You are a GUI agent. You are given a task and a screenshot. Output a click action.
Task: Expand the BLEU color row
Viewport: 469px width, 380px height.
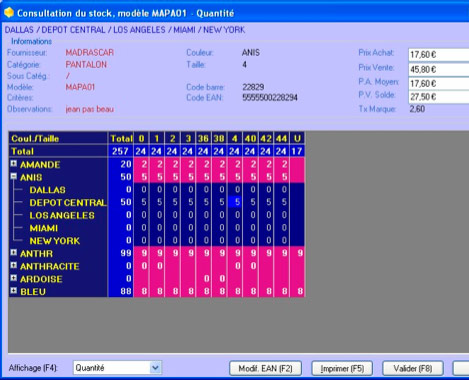14,291
